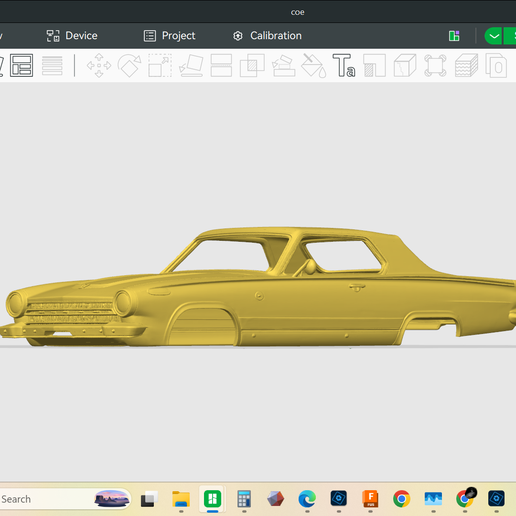516x516 pixels.
Task: Open the polyhedron gem app on taskbar
Action: pos(275,499)
